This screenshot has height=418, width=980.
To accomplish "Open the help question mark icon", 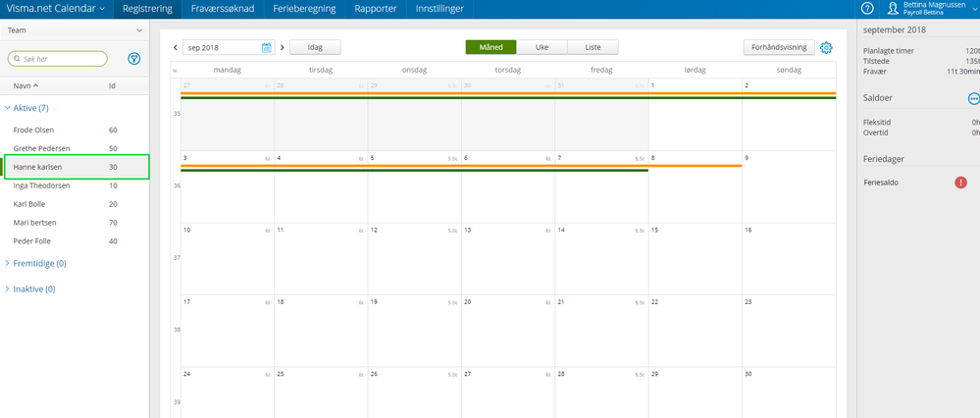I will [867, 8].
